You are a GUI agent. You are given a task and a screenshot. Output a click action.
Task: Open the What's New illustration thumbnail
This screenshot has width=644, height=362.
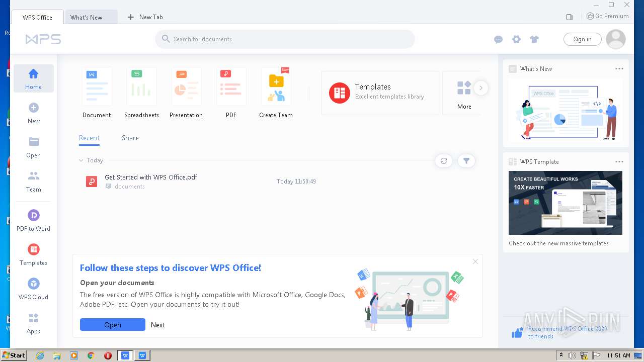click(566, 112)
